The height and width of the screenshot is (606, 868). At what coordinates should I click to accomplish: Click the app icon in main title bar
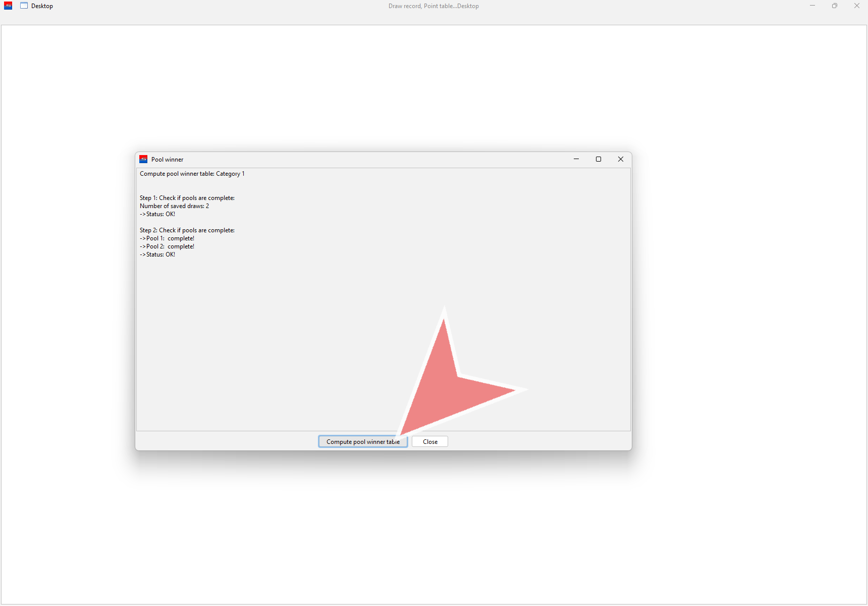(x=8, y=6)
